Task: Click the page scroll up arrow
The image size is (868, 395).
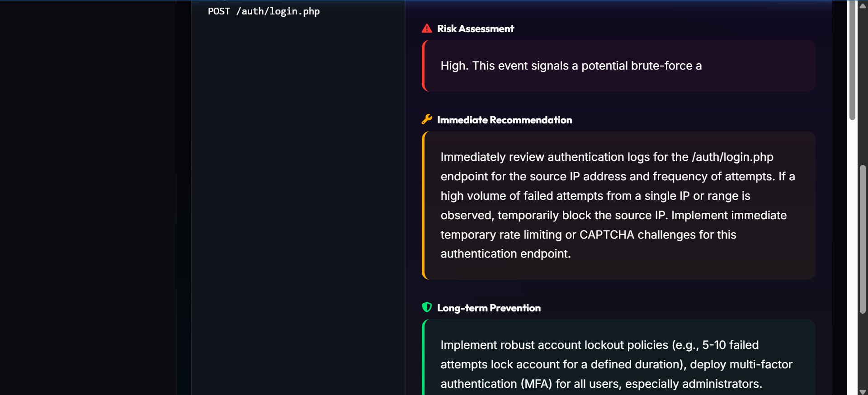Action: click(863, 6)
